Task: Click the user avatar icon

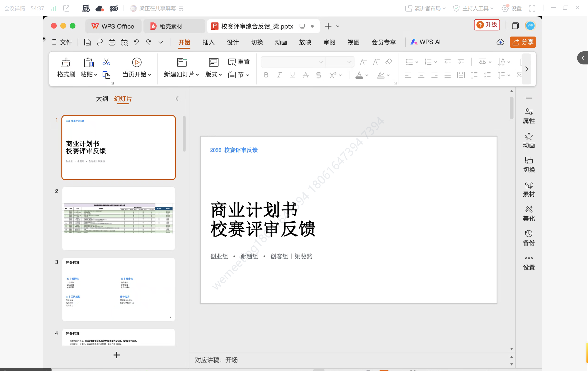Action: pyautogui.click(x=530, y=26)
